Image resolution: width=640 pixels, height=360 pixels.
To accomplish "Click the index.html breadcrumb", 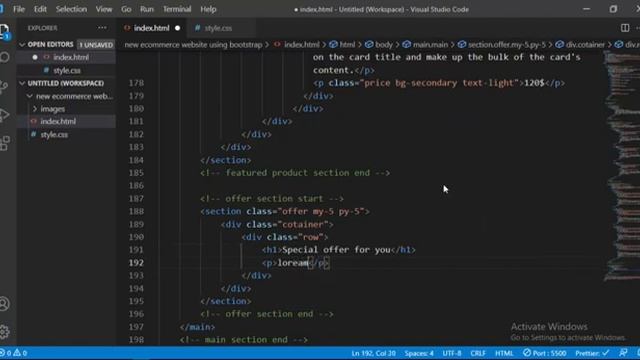I will click(x=301, y=45).
